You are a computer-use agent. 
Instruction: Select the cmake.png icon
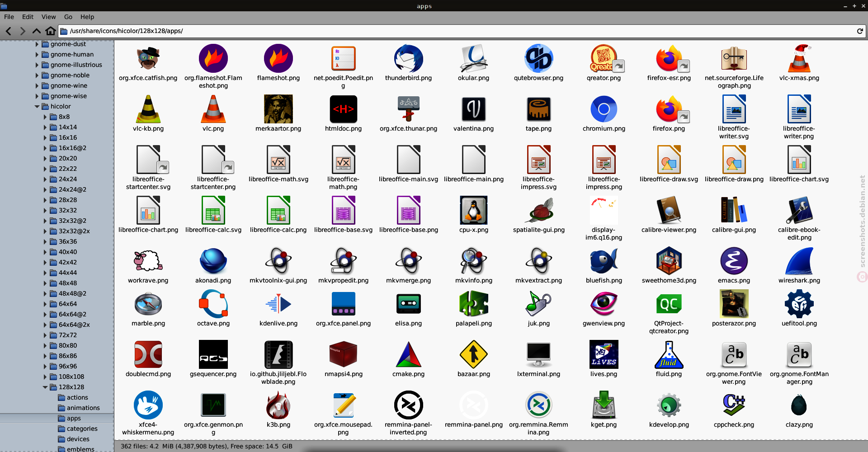tap(408, 355)
